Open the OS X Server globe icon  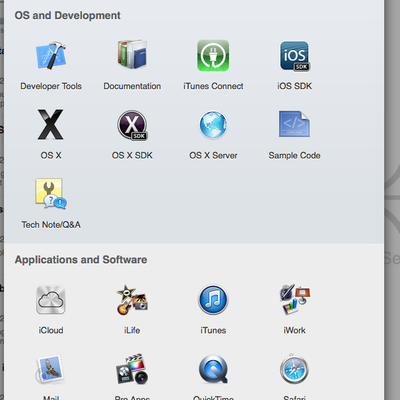pyautogui.click(x=213, y=125)
